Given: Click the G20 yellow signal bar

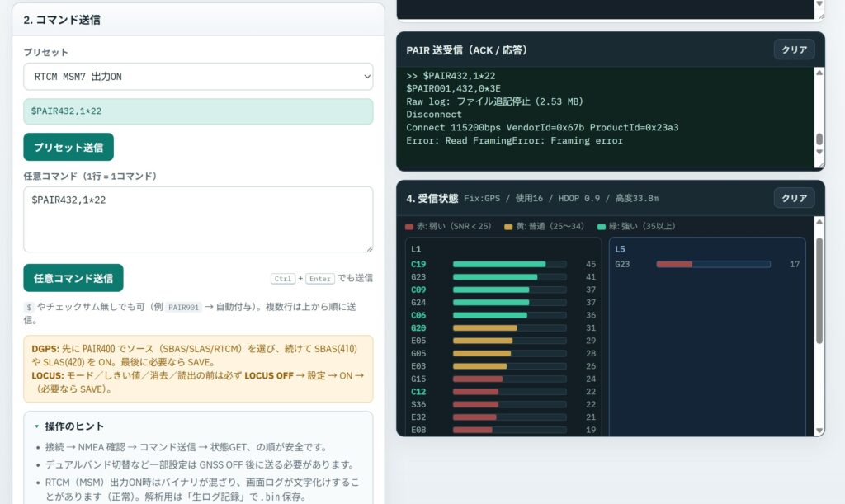Looking at the screenshot, I should click(509, 328).
